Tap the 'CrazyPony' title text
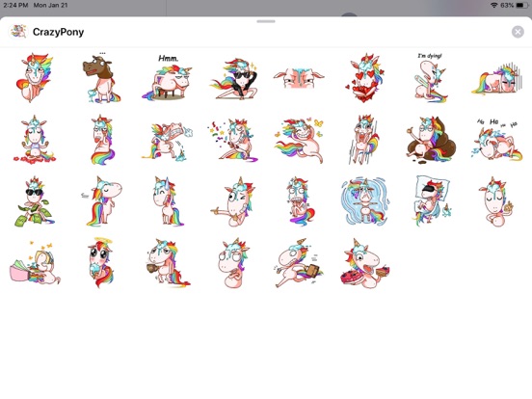The width and height of the screenshot is (532, 399). tap(58, 32)
